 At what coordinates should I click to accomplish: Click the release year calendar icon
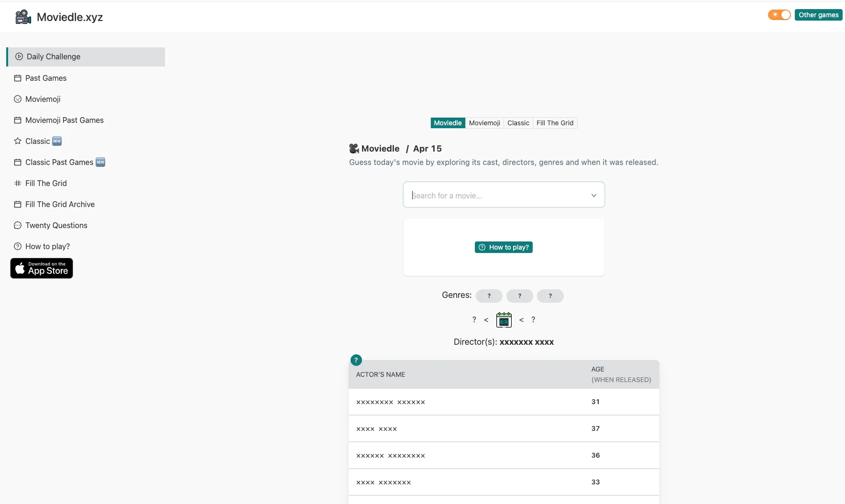point(504,320)
